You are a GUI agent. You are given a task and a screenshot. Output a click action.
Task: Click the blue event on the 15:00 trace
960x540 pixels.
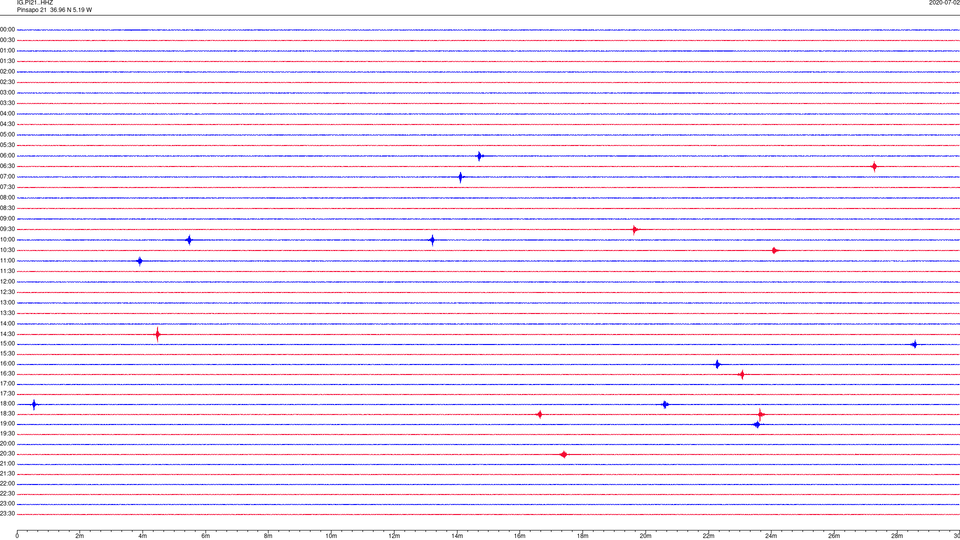pyautogui.click(x=914, y=344)
